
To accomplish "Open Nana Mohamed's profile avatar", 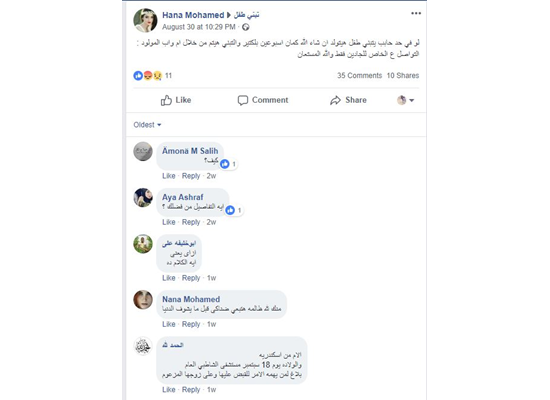I will 143,300.
